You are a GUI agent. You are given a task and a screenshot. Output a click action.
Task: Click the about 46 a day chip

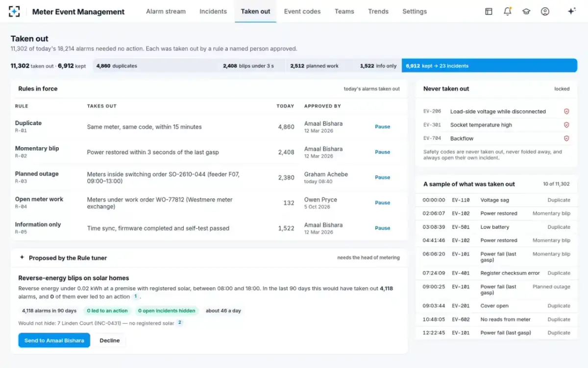pyautogui.click(x=223, y=311)
